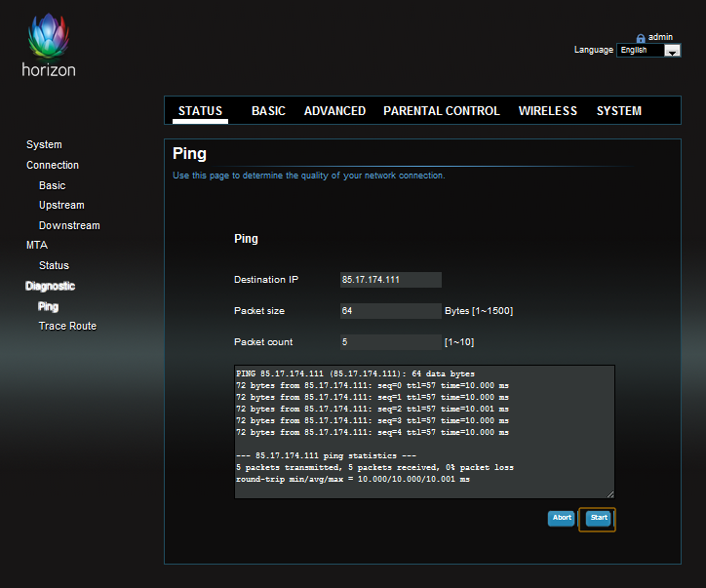The image size is (706, 588).
Task: Click the seq=0 ping result line
Action: [373, 385]
